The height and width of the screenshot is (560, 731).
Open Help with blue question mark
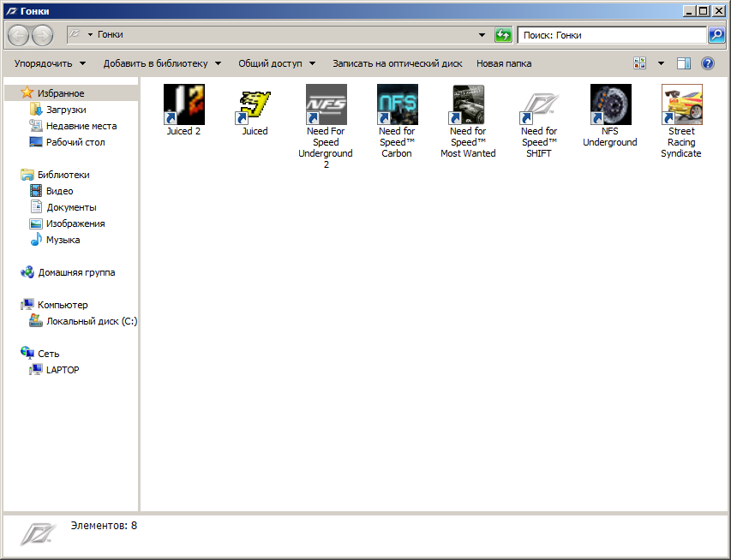tap(708, 63)
